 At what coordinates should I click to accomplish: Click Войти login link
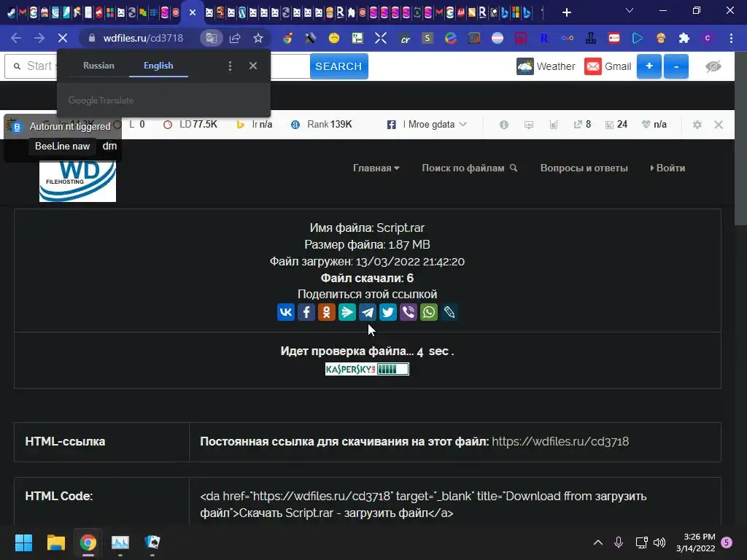(x=668, y=168)
